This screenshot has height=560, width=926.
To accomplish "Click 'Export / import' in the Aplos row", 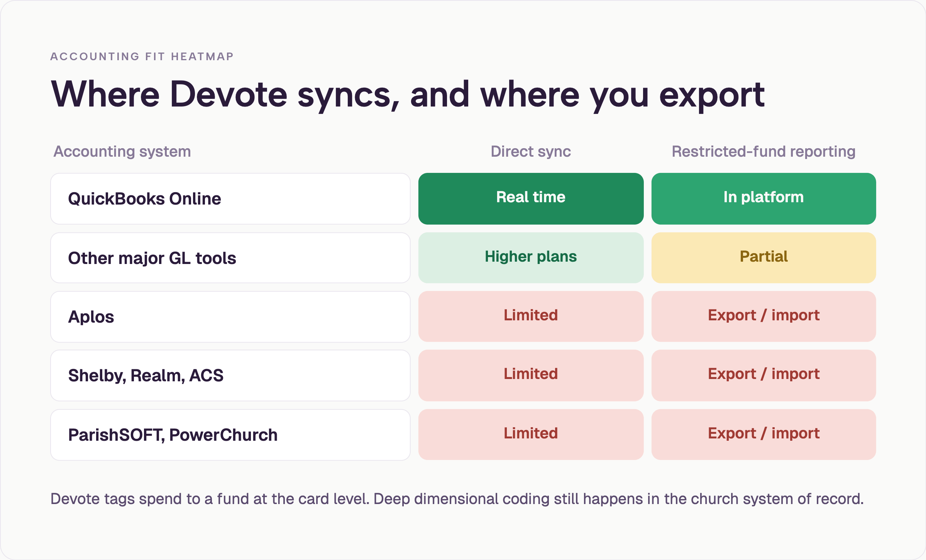I will point(763,316).
